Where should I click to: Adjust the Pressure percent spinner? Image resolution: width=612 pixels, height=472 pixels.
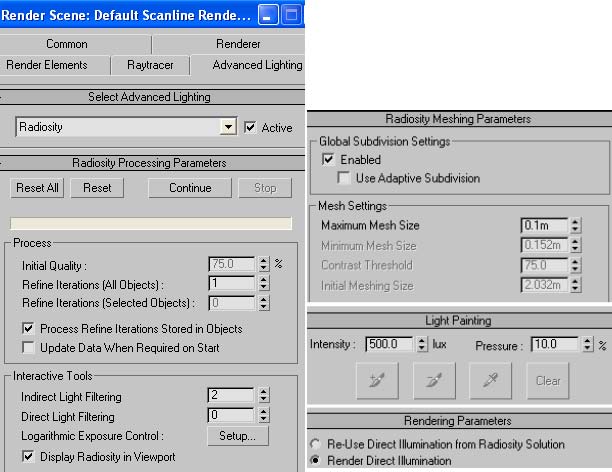pos(588,344)
